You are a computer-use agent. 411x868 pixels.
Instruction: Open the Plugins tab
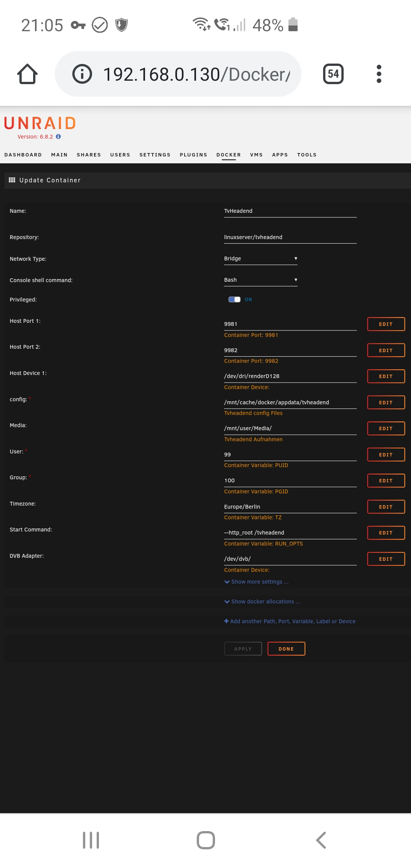(x=194, y=155)
